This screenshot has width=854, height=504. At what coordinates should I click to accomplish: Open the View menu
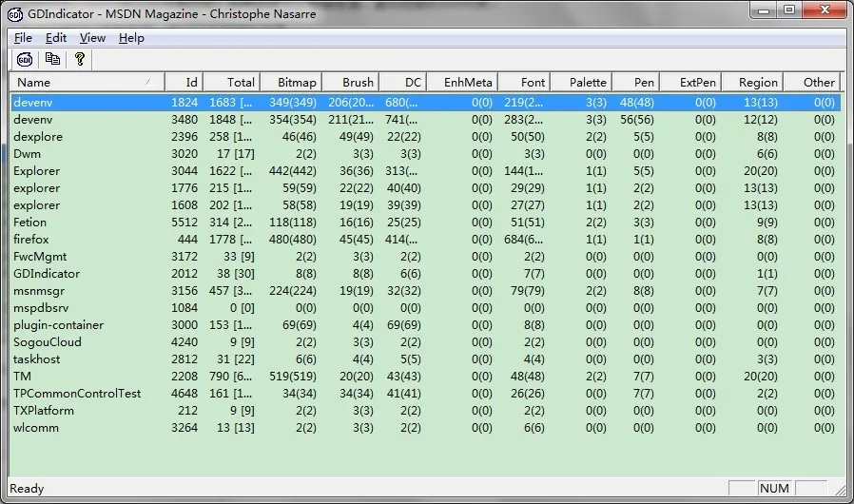pos(92,38)
